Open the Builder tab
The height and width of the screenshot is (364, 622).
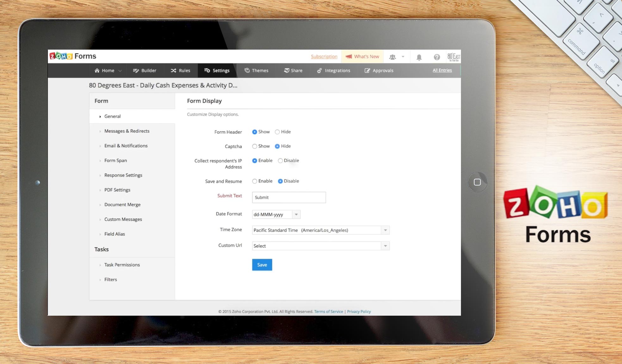[145, 70]
